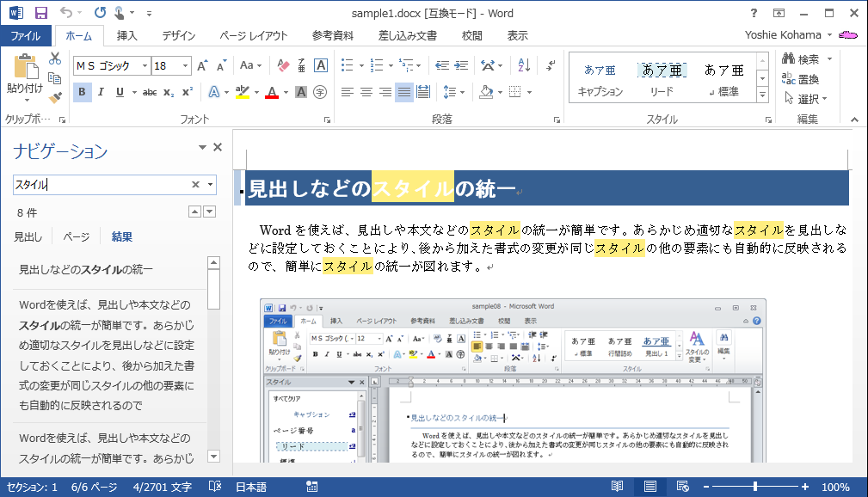Center align the paragraph
868x497 pixels.
pos(366,92)
